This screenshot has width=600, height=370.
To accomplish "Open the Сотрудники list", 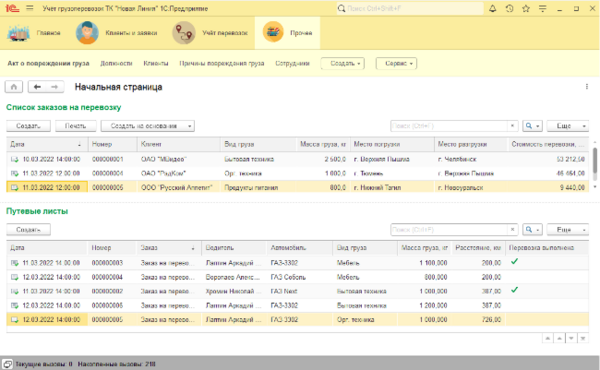I will pos(292,64).
